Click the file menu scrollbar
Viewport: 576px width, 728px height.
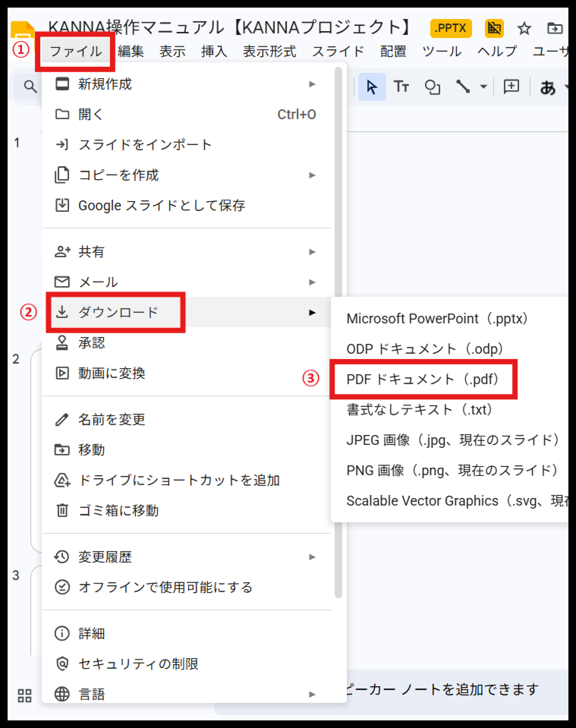point(338,332)
